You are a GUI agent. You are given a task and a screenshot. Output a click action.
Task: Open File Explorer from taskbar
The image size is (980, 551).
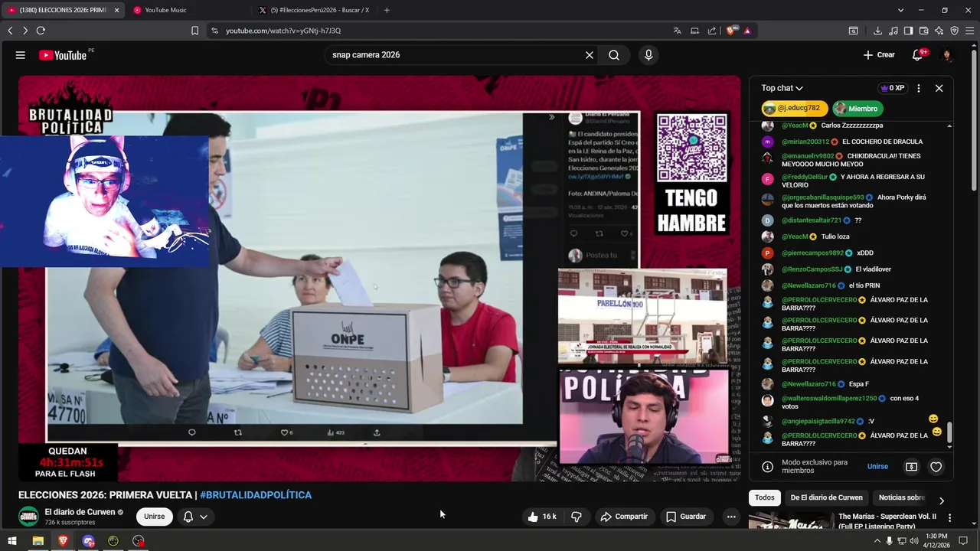(x=38, y=541)
